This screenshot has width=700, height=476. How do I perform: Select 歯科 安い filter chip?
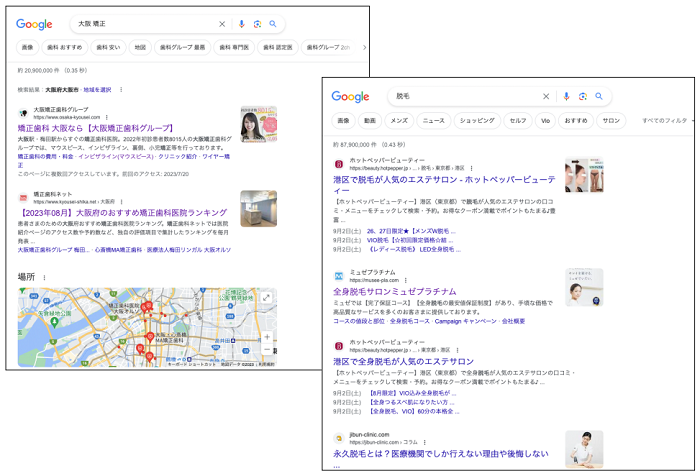coord(108,47)
